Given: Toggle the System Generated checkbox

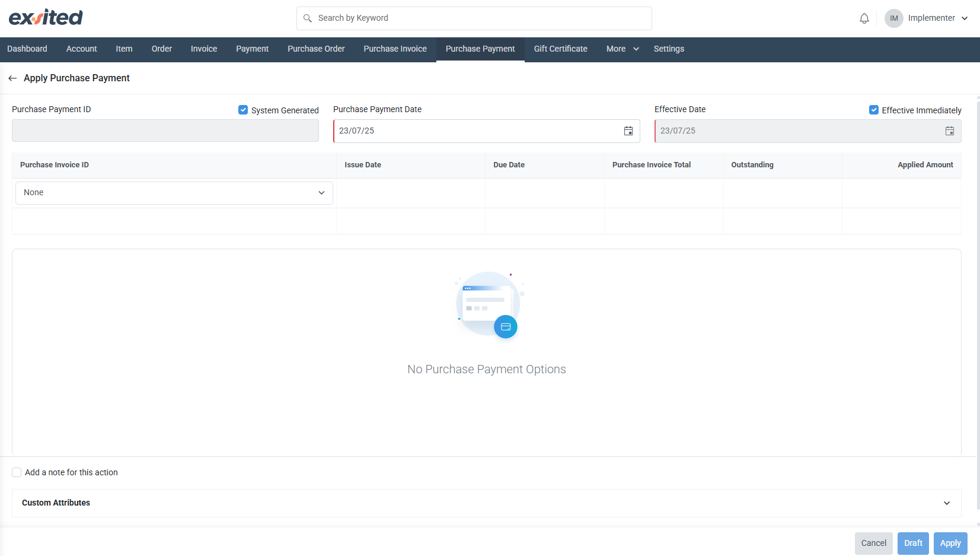Looking at the screenshot, I should 243,110.
